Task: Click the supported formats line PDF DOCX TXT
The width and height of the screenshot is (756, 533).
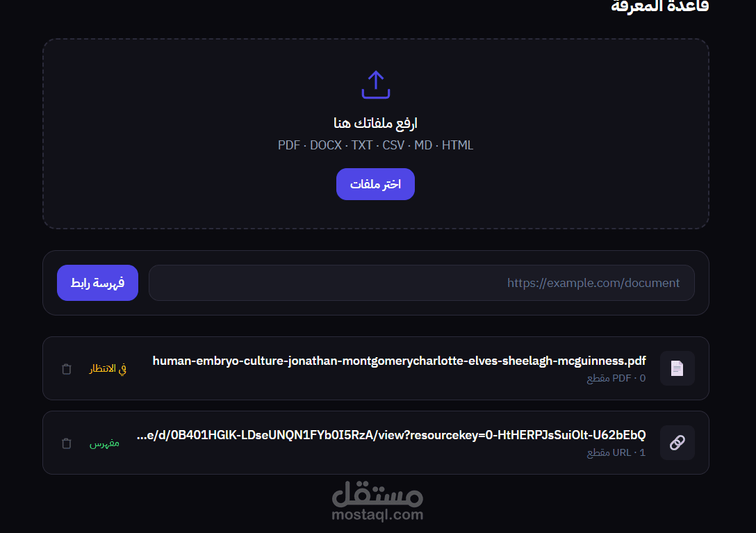Action: [x=376, y=145]
